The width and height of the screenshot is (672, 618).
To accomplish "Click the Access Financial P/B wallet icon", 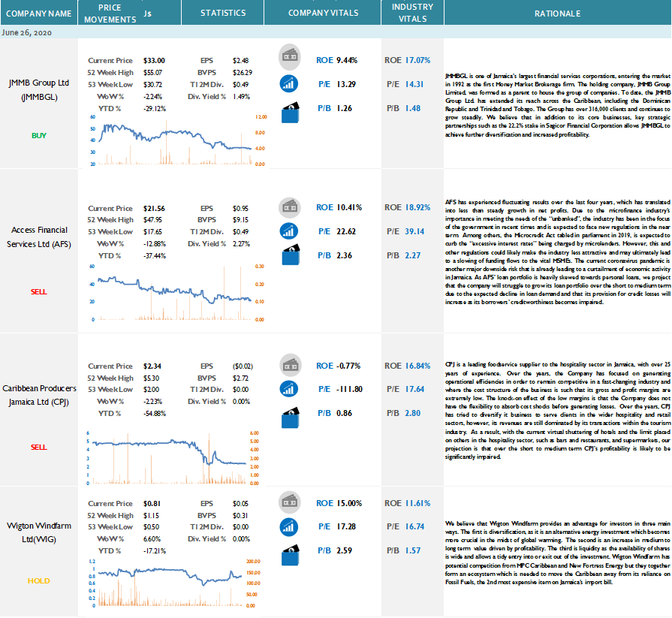I will coord(291,255).
